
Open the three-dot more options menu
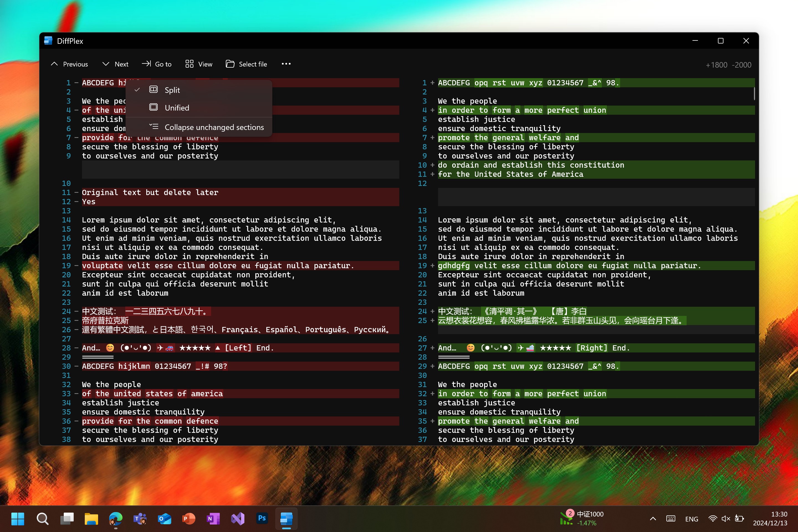pos(286,64)
